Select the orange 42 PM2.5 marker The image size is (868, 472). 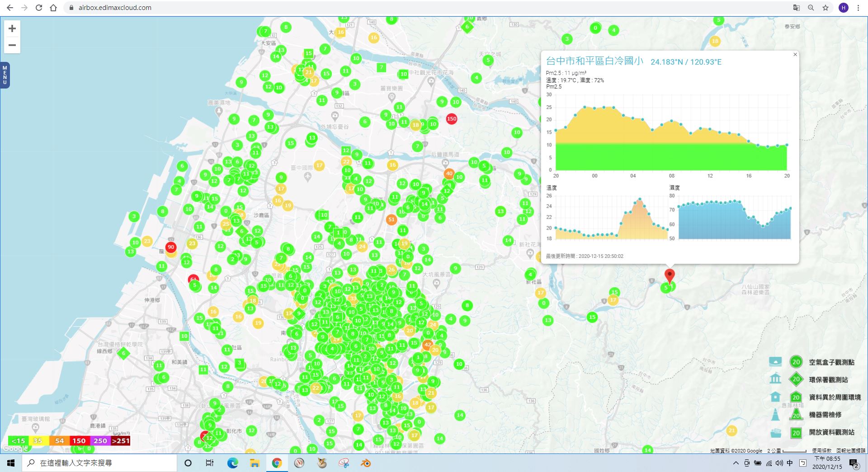click(x=428, y=345)
